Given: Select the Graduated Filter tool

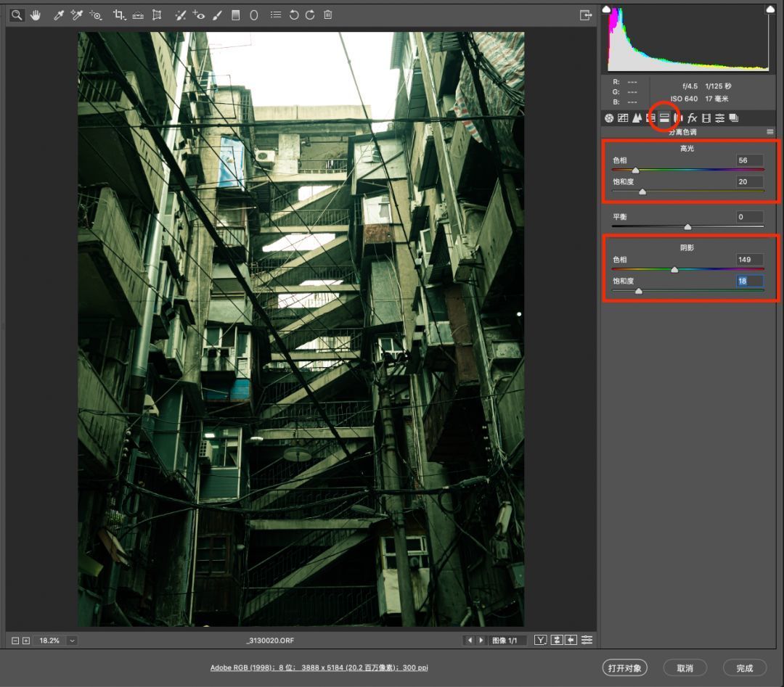Looking at the screenshot, I should tap(235, 15).
